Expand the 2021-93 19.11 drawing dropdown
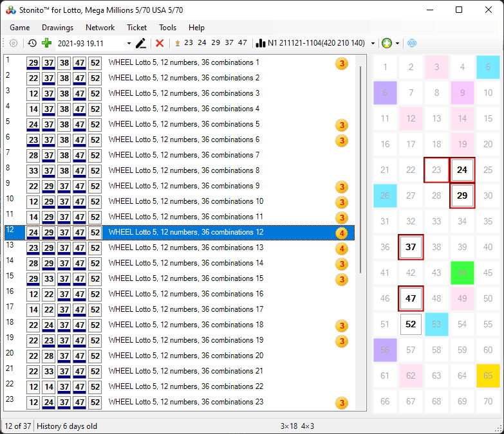The width and height of the screenshot is (504, 434). [x=129, y=43]
